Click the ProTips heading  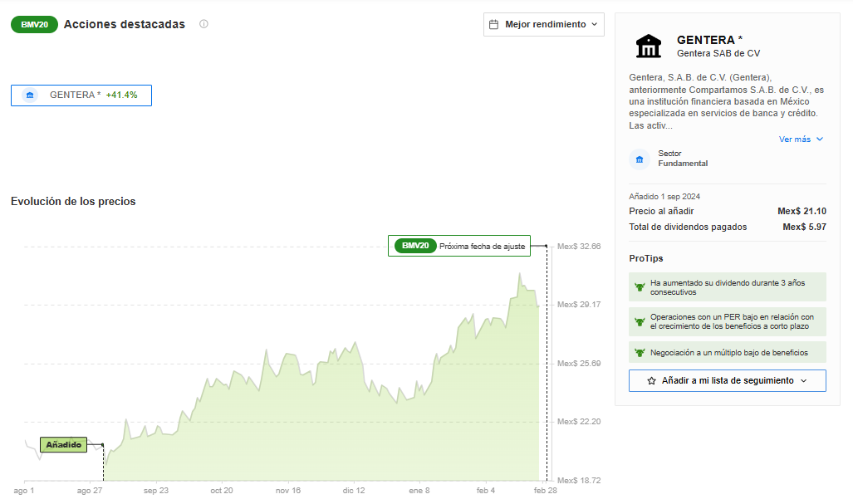pyautogui.click(x=645, y=258)
